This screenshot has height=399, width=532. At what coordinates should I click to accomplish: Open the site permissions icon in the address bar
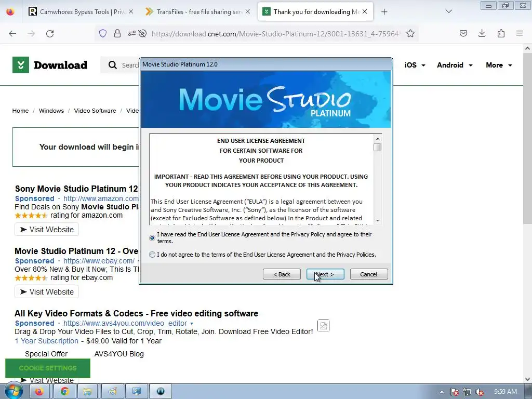coord(131,33)
